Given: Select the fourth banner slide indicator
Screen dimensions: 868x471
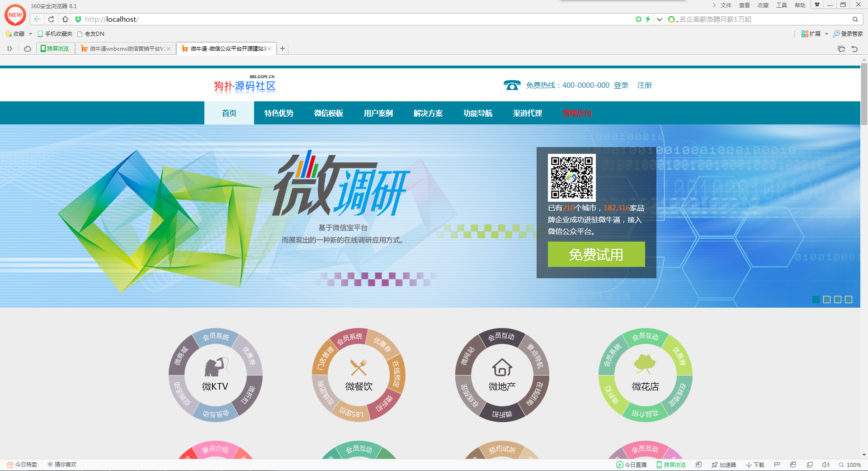Looking at the screenshot, I should pos(849,300).
